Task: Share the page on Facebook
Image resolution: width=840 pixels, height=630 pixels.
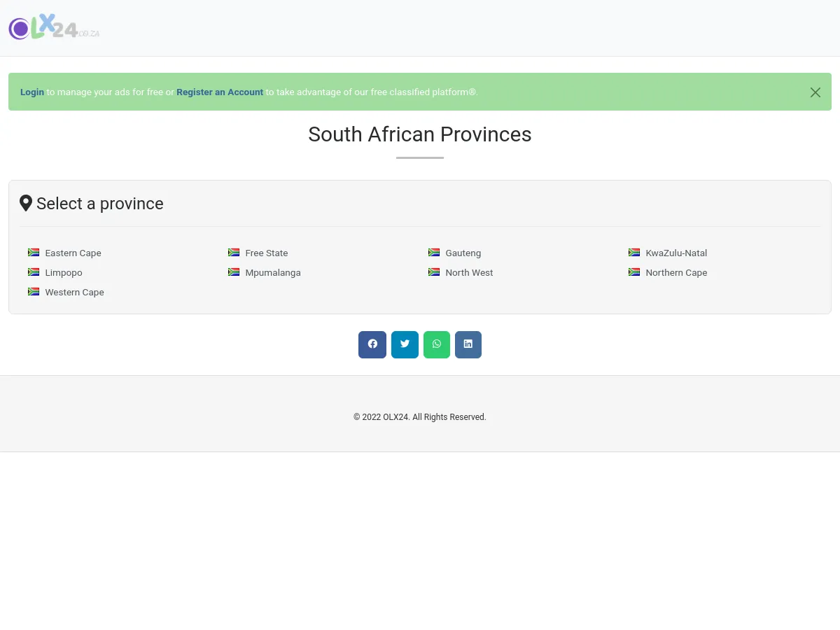Action: (372, 344)
